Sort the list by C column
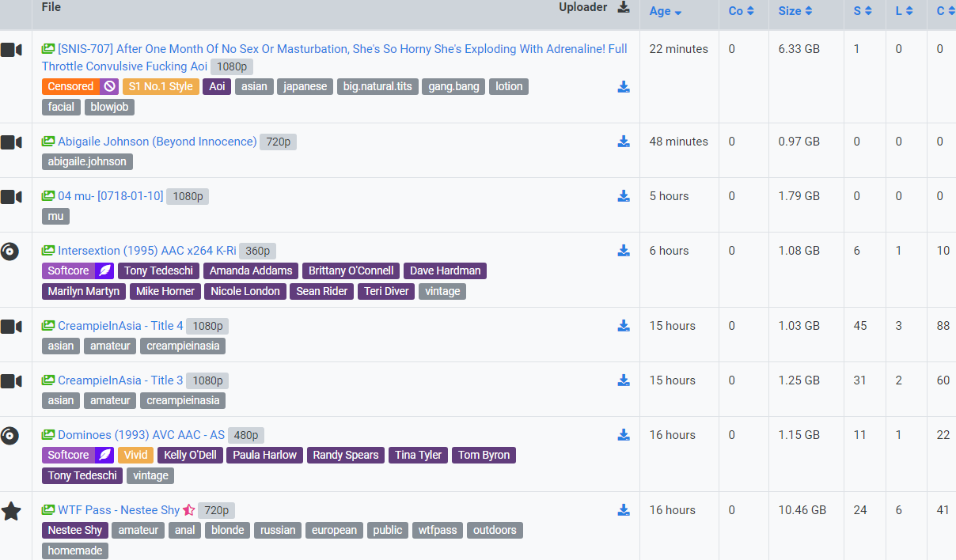The width and height of the screenshot is (956, 560). coord(946,11)
